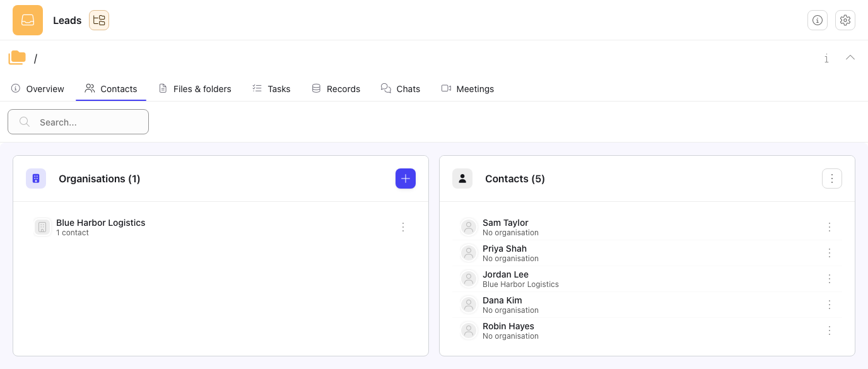Viewport: 868px width, 369px height.
Task: Click Robin Hayes's avatar icon
Action: pos(469,331)
